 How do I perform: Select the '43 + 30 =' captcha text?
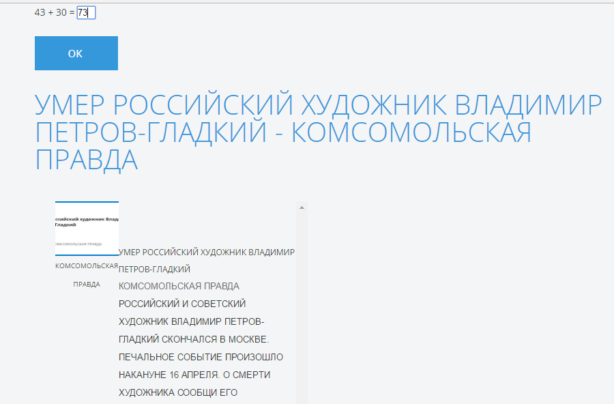click(x=54, y=13)
